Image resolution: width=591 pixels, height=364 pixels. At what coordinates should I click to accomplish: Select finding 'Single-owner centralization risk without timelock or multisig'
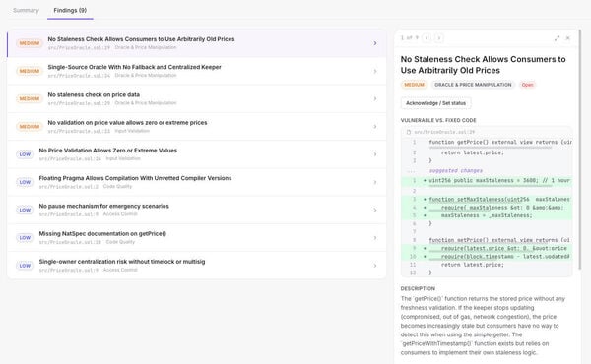(x=197, y=266)
